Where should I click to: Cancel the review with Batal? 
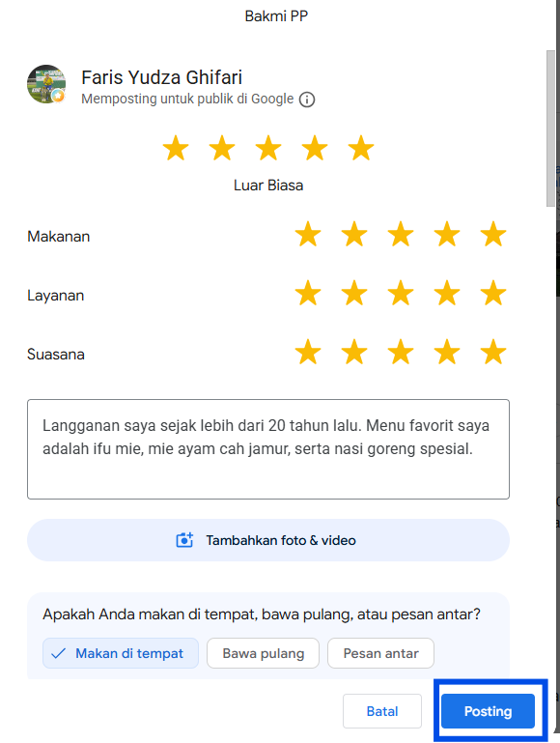click(x=382, y=711)
